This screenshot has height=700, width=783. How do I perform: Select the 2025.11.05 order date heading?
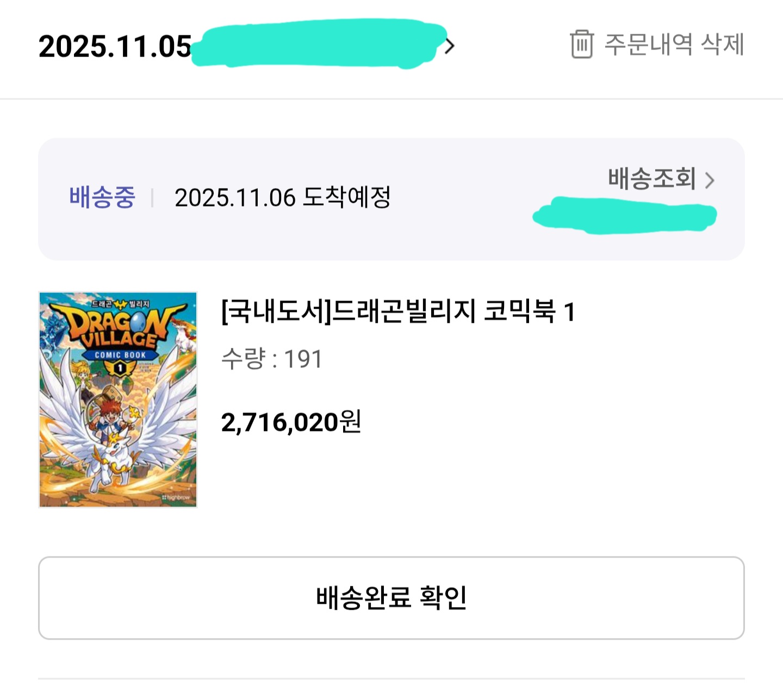click(115, 47)
